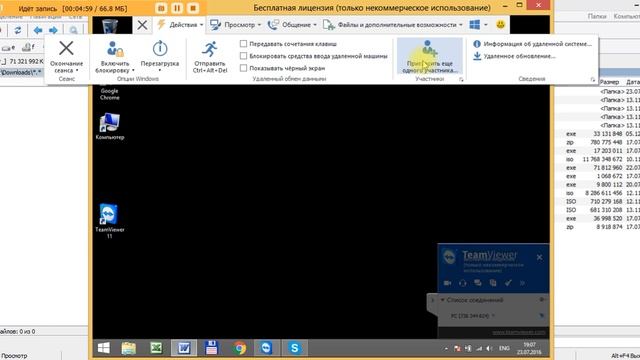Close the remote session tab X

[x=142, y=25]
